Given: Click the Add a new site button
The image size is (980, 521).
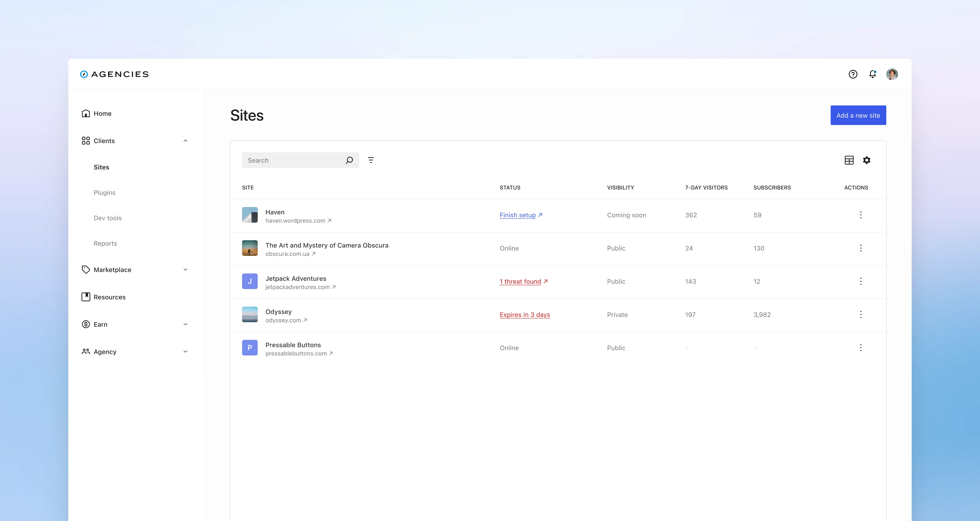Looking at the screenshot, I should (x=858, y=115).
